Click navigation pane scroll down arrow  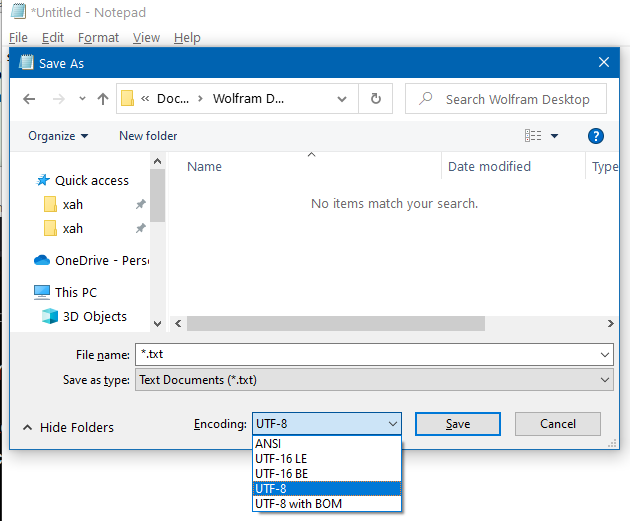pyautogui.click(x=158, y=323)
